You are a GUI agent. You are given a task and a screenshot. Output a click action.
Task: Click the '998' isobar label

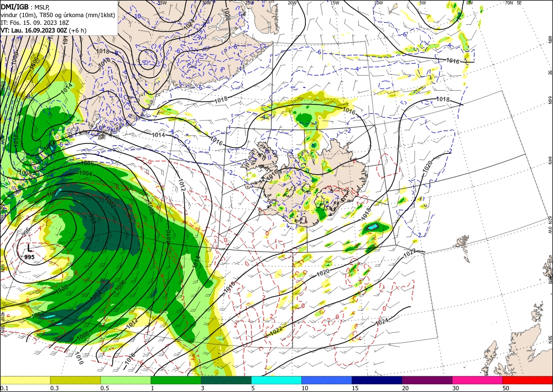tap(93, 218)
